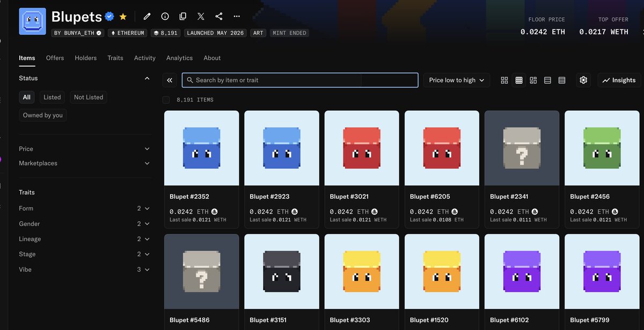Open the X (Twitter) link icon

(x=201, y=17)
